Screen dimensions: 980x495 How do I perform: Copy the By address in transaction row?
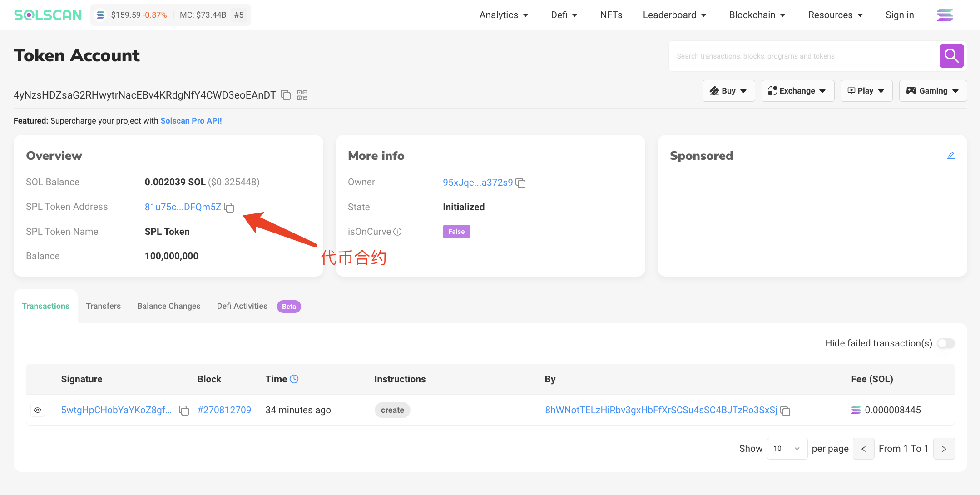point(786,411)
